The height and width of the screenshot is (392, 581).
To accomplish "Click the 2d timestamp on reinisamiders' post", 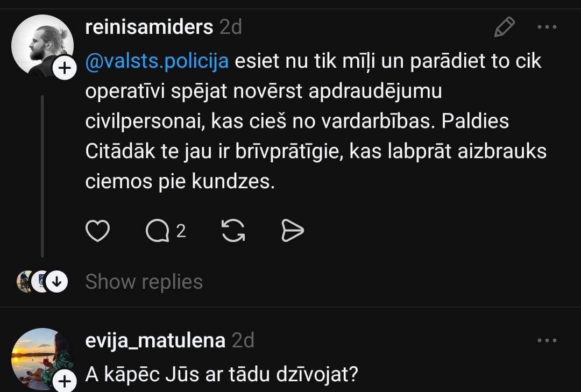I will click(x=231, y=27).
